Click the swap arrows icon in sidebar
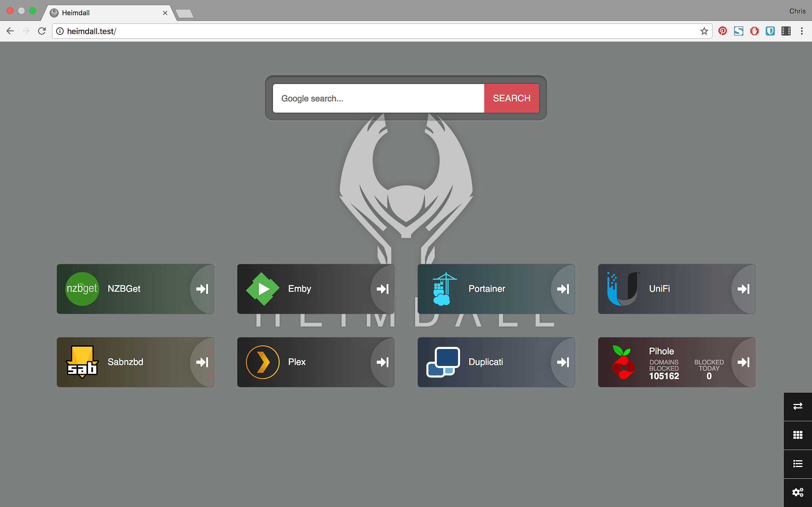Image resolution: width=812 pixels, height=507 pixels. coord(798,406)
